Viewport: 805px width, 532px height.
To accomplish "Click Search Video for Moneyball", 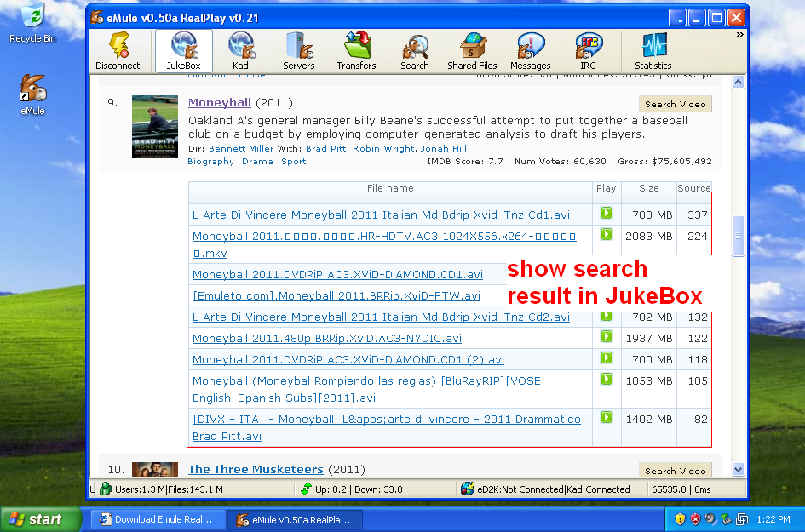I will point(676,104).
